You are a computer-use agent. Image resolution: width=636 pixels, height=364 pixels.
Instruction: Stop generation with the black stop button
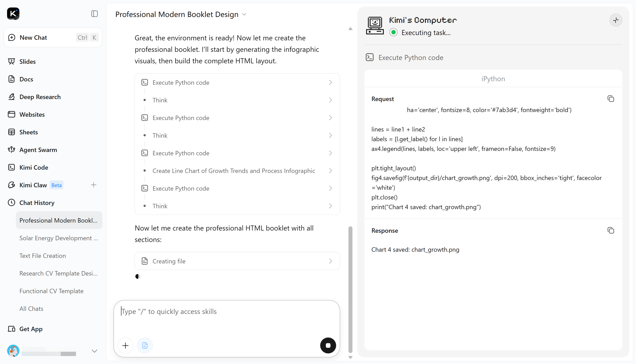click(328, 346)
